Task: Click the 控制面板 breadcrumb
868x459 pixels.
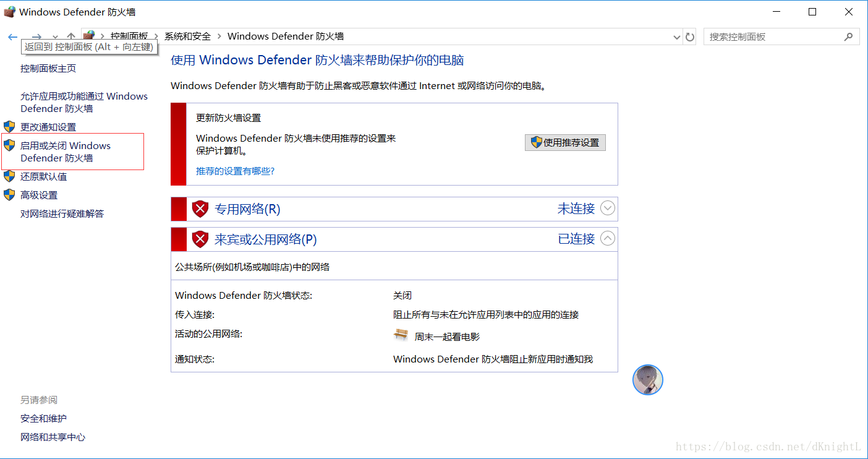Action: click(129, 36)
